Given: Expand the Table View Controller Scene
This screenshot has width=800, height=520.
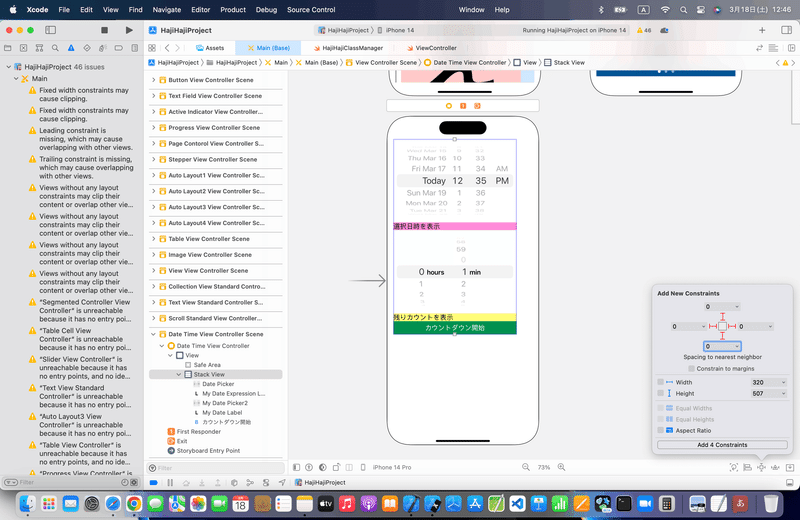Looking at the screenshot, I should coord(154,238).
